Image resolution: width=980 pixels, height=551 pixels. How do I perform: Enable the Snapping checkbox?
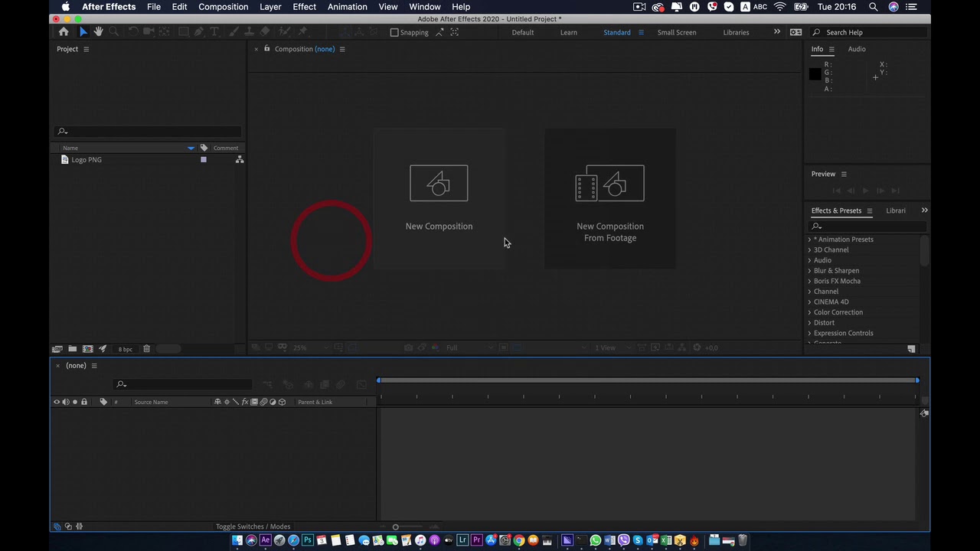(394, 33)
